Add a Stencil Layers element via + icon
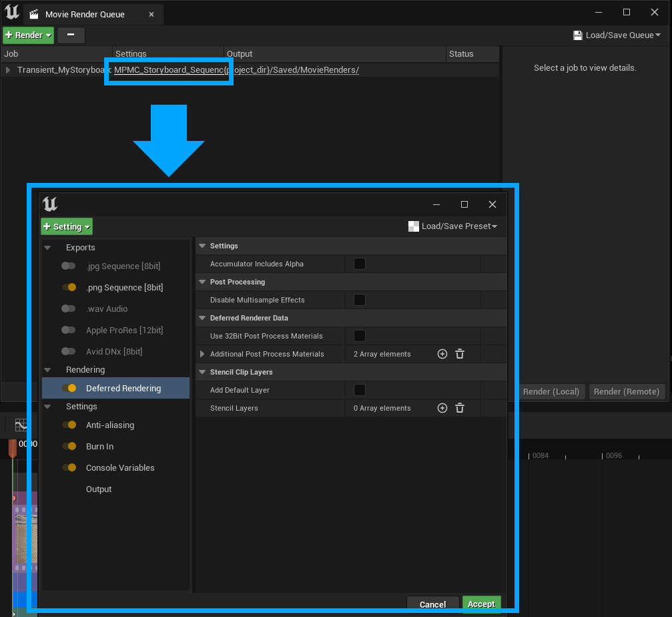 tap(442, 407)
